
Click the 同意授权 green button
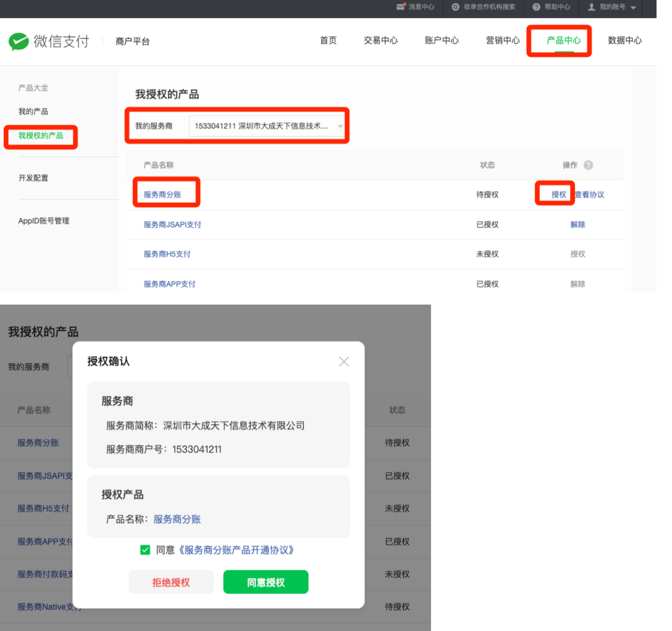pyautogui.click(x=266, y=582)
